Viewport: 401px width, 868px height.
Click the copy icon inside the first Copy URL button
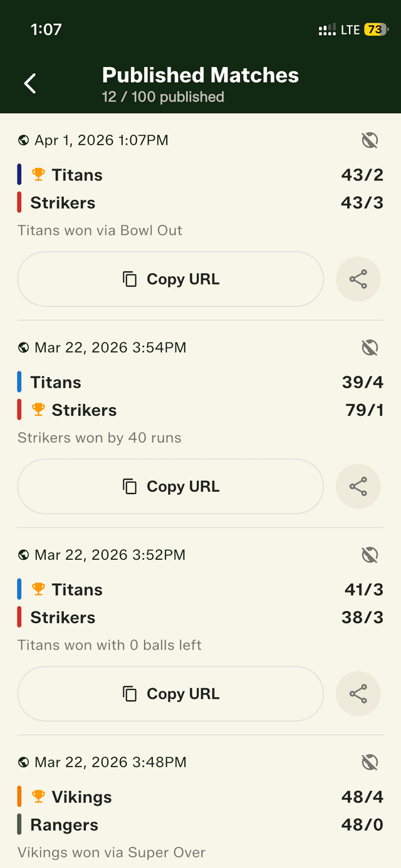(x=130, y=279)
